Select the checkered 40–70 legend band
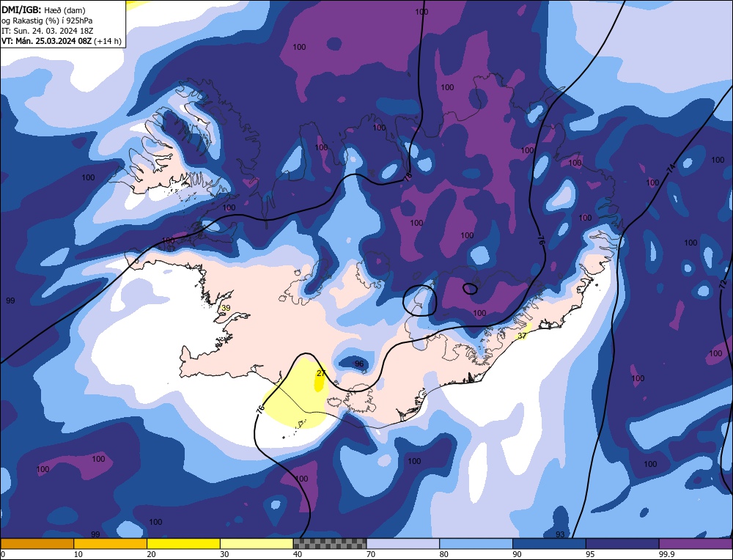The image size is (733, 560). pyautogui.click(x=330, y=544)
